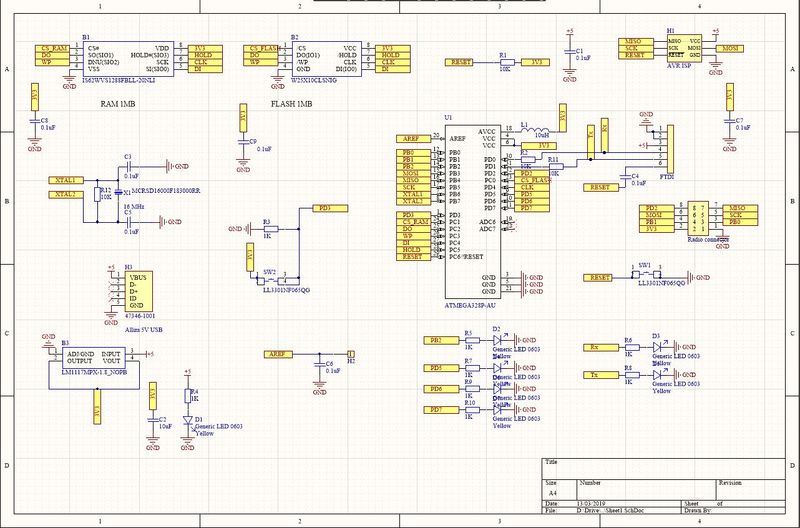This screenshot has height=528, width=800.
Task: Select resistor R1 next to RESET label
Action: click(x=504, y=62)
